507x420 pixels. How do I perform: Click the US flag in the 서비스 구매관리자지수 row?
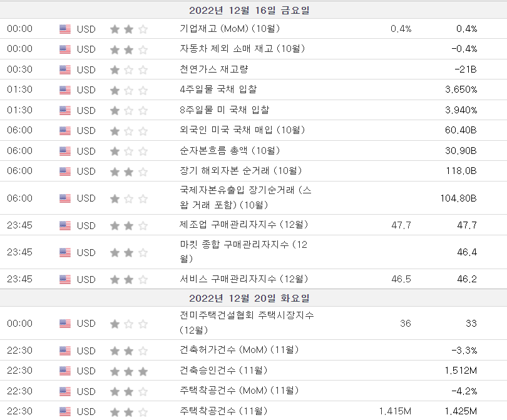pyautogui.click(x=65, y=279)
